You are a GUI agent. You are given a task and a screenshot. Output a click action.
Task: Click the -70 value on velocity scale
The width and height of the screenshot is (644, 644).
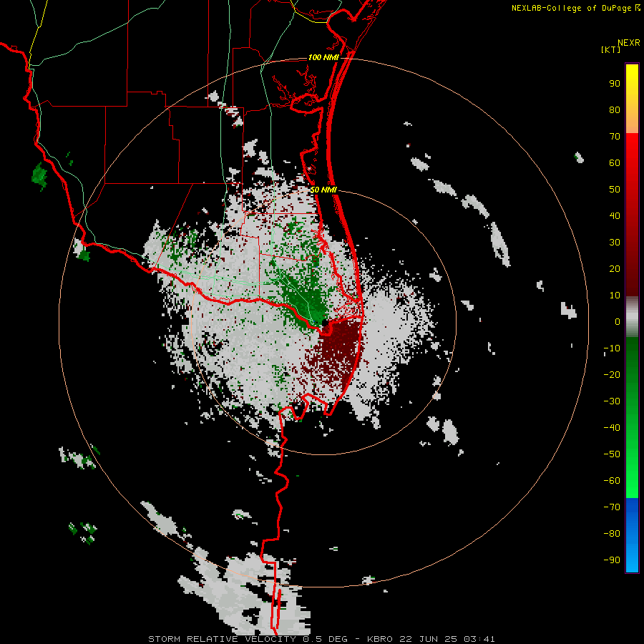pos(612,507)
